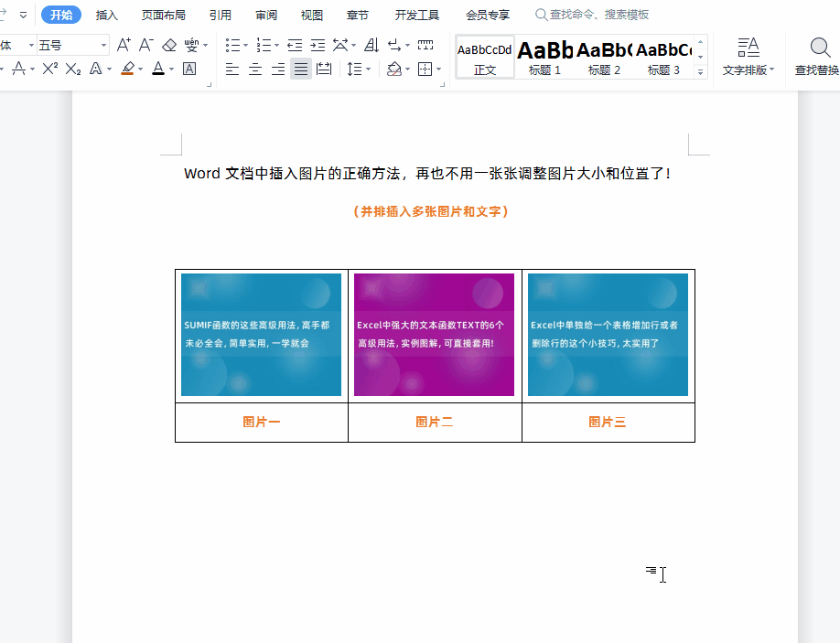Image resolution: width=840 pixels, height=643 pixels.
Task: Open 查找替换 find and replace
Action: 817,56
